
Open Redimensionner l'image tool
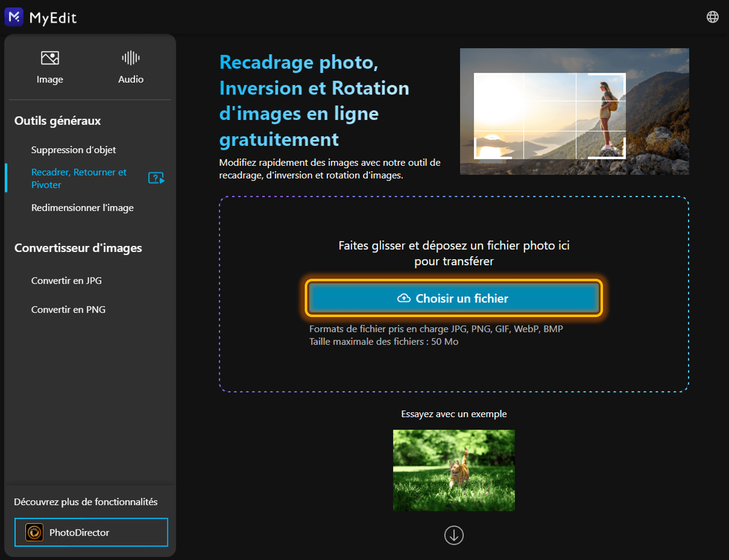pyautogui.click(x=82, y=208)
